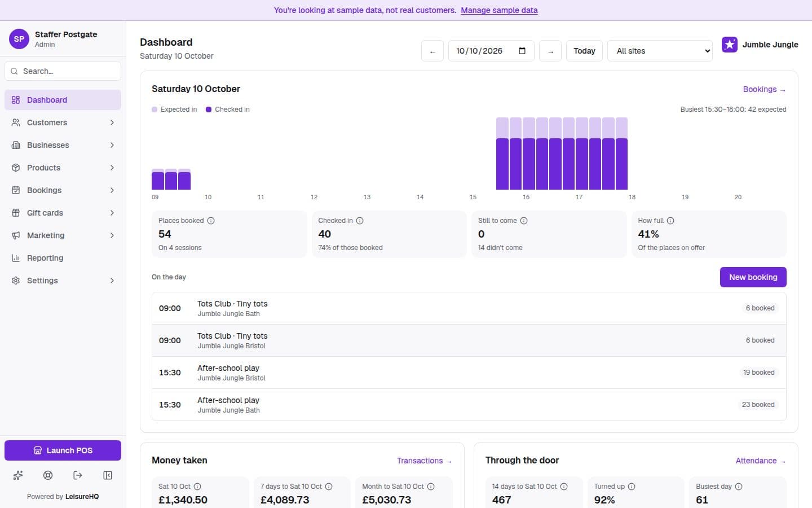Open help via the lifebuoy icon
Viewport: 812px width, 508px height.
click(48, 475)
